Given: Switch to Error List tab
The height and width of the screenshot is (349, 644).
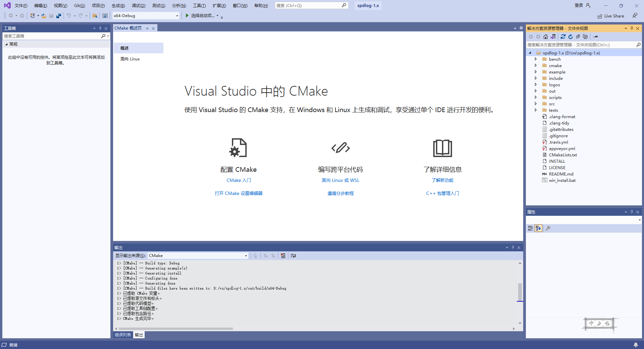Looking at the screenshot, I should point(123,335).
